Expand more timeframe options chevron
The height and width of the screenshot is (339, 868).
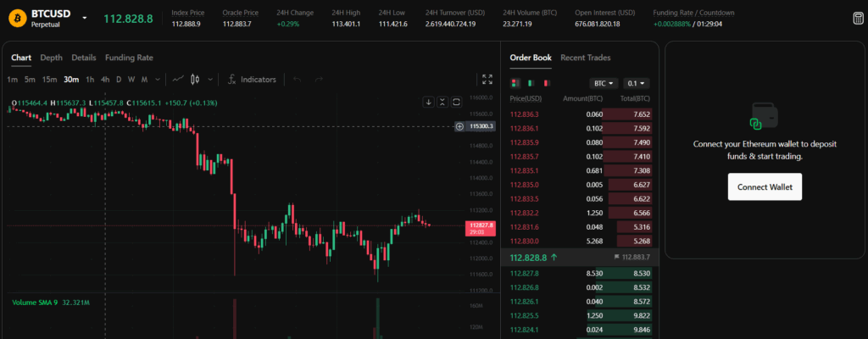159,80
